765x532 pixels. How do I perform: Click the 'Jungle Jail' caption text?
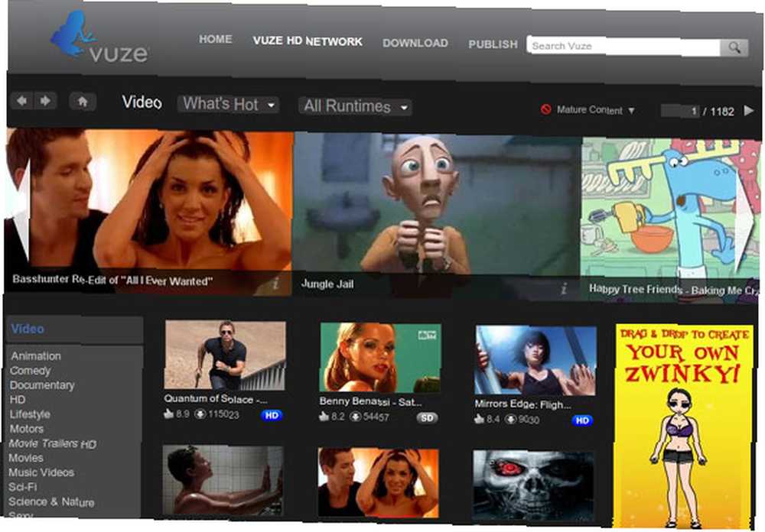click(327, 284)
